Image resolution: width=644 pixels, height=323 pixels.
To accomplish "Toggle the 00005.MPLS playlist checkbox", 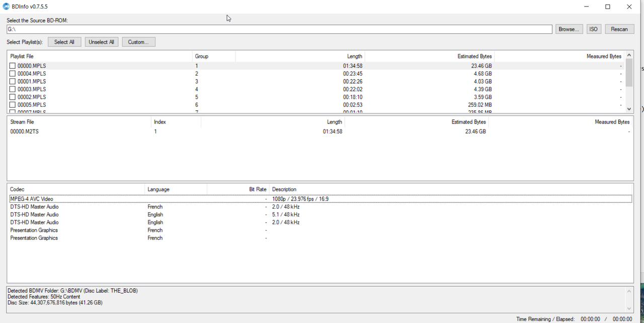I will click(x=13, y=105).
